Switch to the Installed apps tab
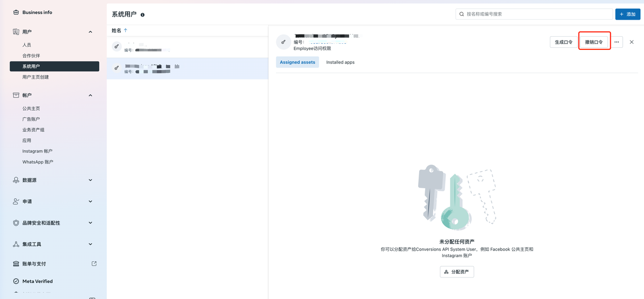This screenshot has width=644, height=299. [340, 62]
